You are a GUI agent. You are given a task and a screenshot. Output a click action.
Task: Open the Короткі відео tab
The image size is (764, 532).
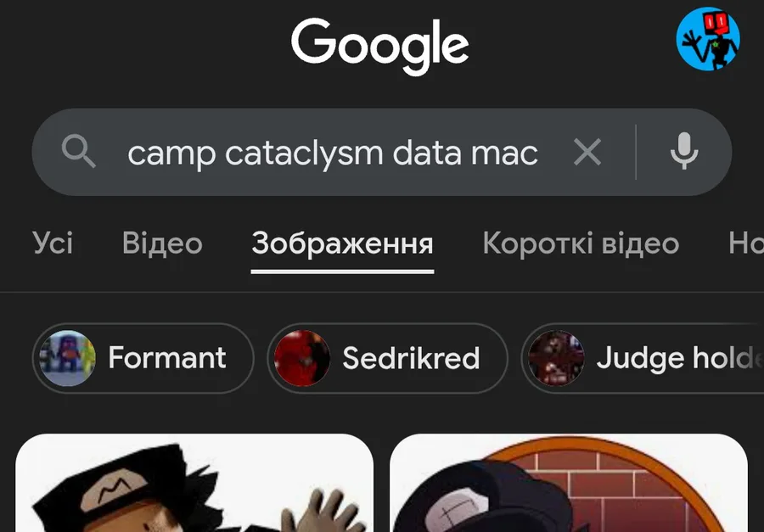pyautogui.click(x=581, y=244)
